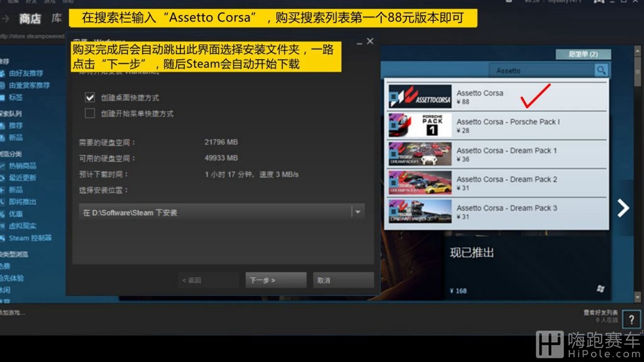Click the help question mark icon
644x362 pixels.
pos(631,319)
